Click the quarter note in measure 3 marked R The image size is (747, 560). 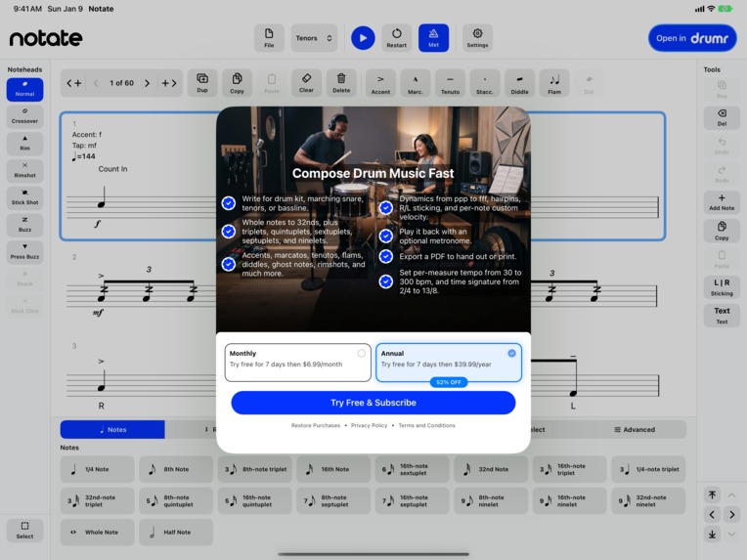102,382
